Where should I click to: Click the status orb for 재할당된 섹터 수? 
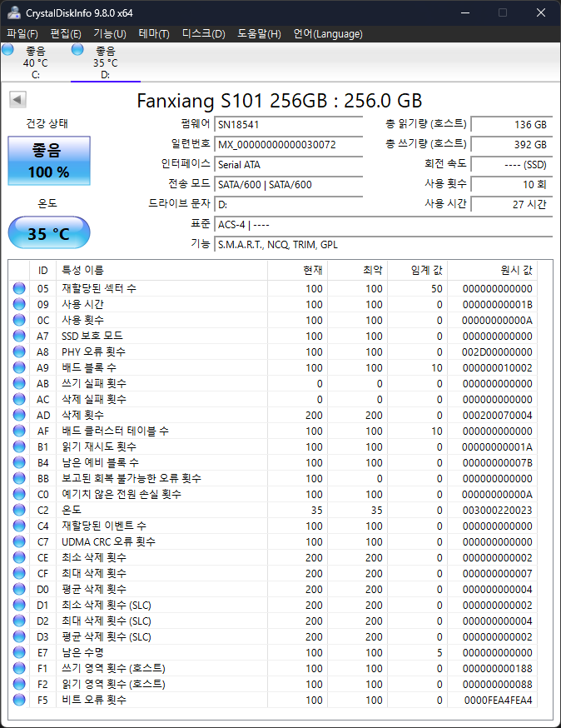[19, 288]
